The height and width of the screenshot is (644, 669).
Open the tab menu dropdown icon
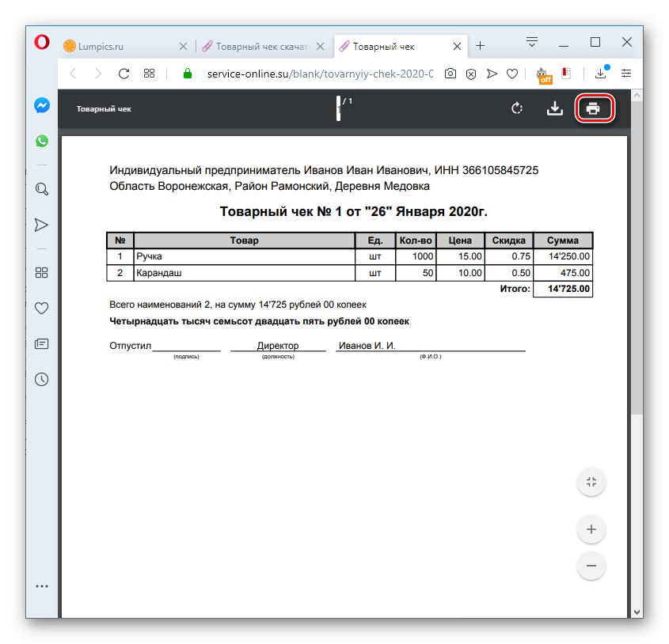coord(531,42)
